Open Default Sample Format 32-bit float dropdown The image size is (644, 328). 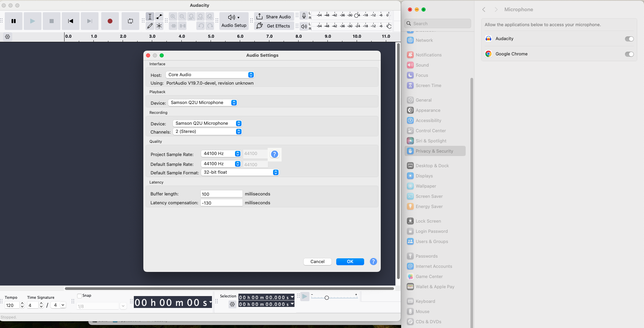240,172
